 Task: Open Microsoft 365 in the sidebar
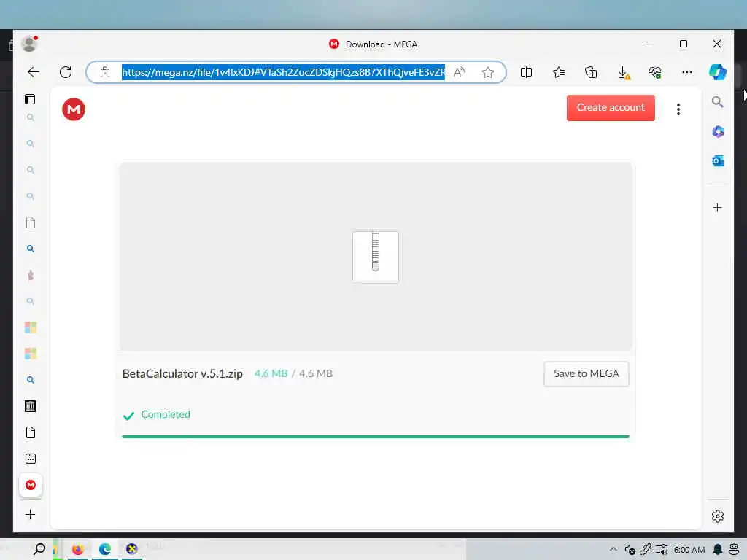718,131
